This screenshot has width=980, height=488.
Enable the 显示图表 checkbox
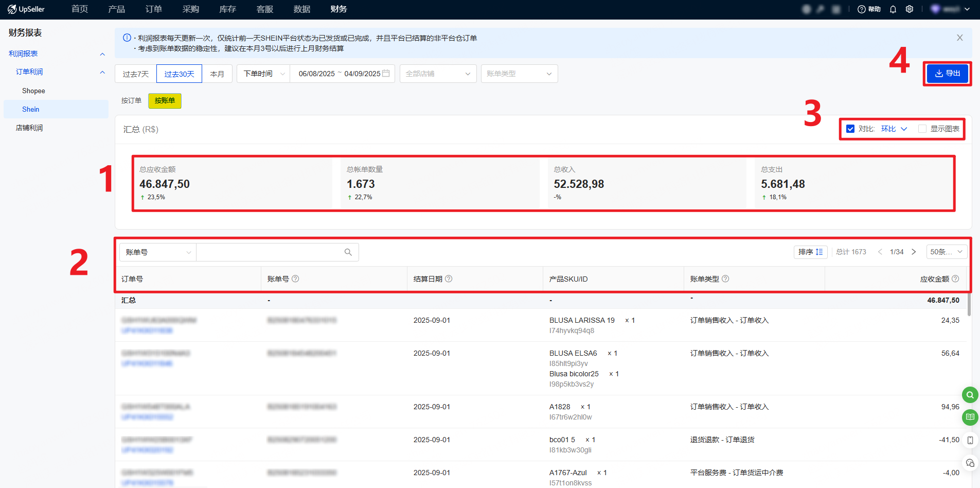922,129
